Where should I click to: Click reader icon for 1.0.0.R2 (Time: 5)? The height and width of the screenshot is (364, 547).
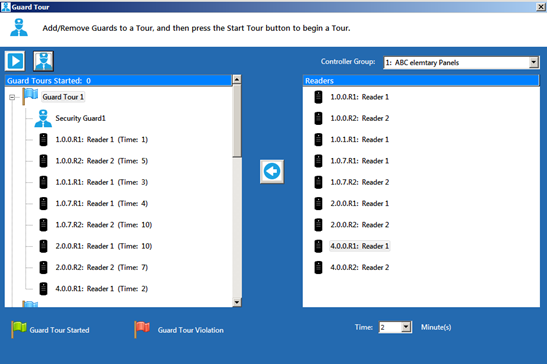click(43, 161)
